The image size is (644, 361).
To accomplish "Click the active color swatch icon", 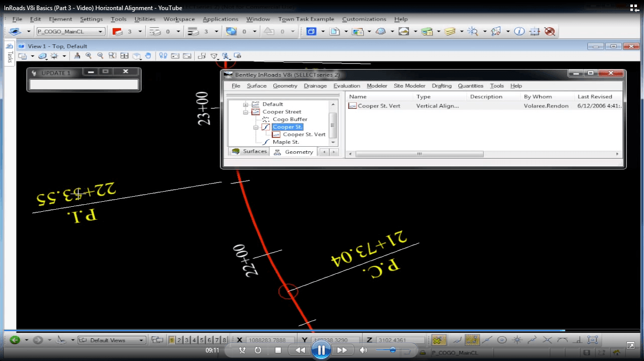I will coord(118,31).
